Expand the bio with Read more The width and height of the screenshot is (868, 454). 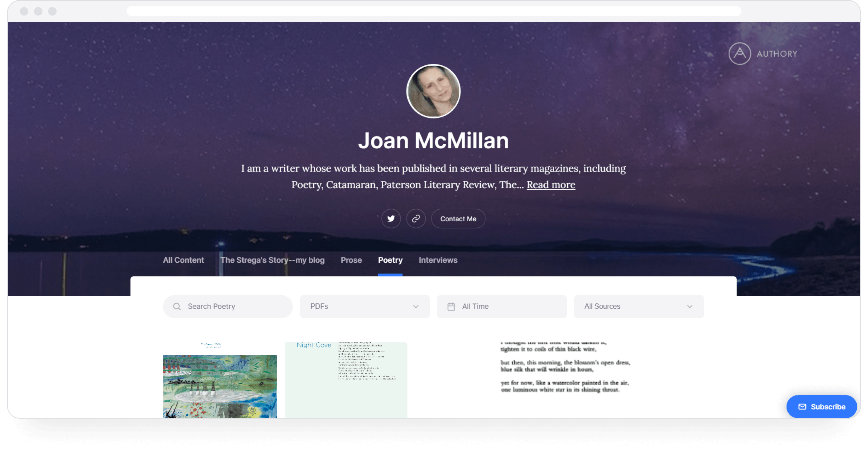(x=550, y=184)
